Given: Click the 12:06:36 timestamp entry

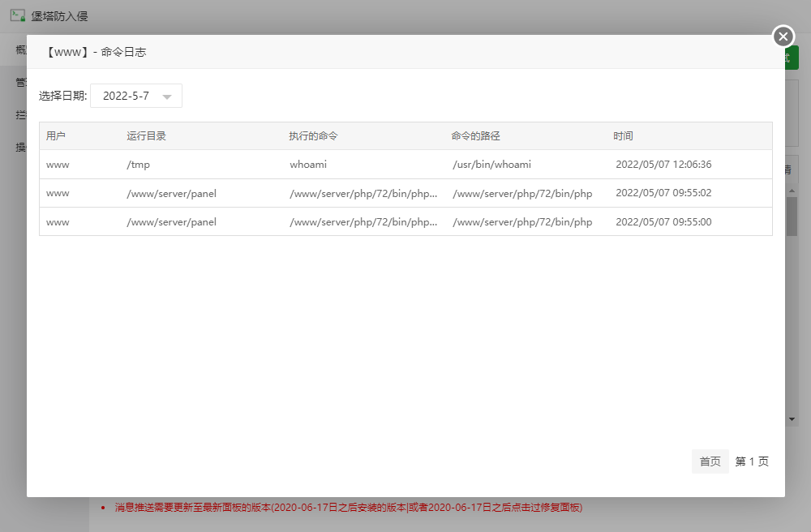Looking at the screenshot, I should click(x=663, y=165).
